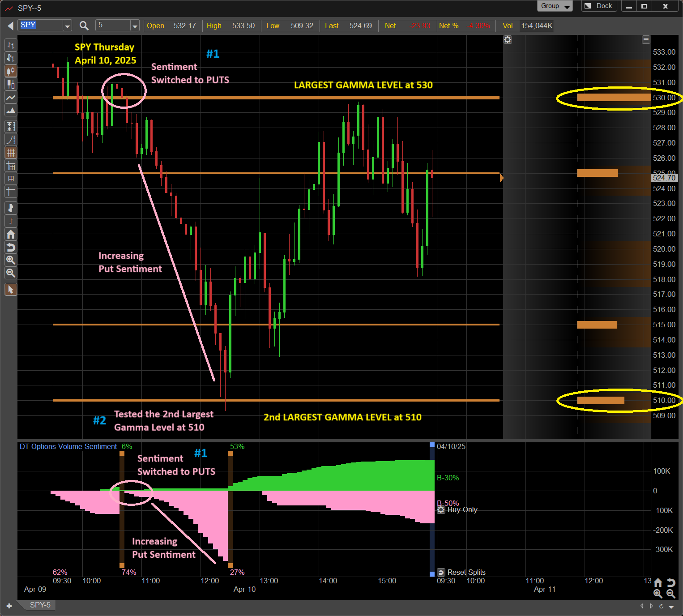Click the top split marker at 04/10/25
Viewport: 683px width, 616px height.
pos(432,445)
